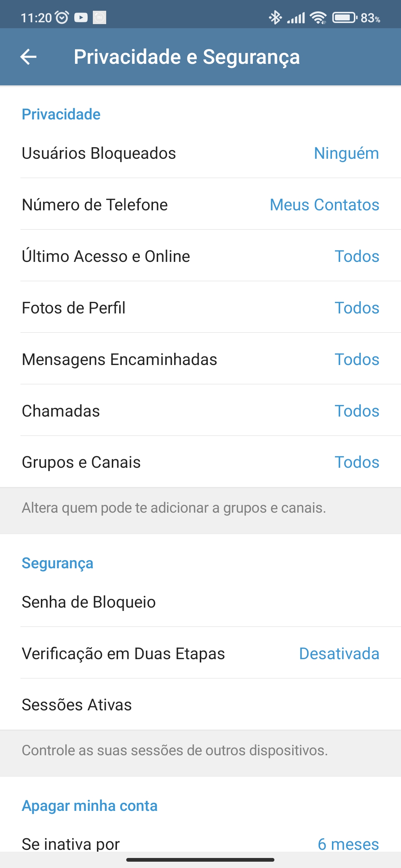Tap the cellular signal strength icon
The width and height of the screenshot is (401, 868).
296,17
